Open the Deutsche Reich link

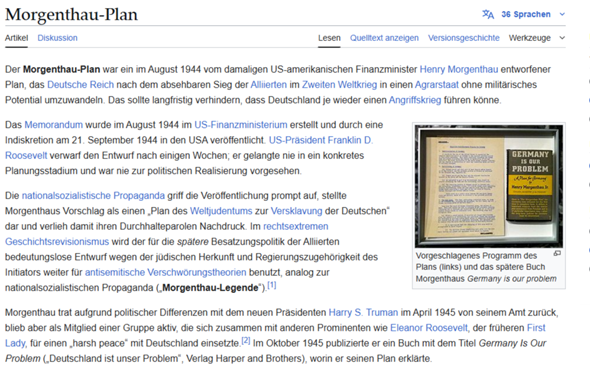[81, 85]
